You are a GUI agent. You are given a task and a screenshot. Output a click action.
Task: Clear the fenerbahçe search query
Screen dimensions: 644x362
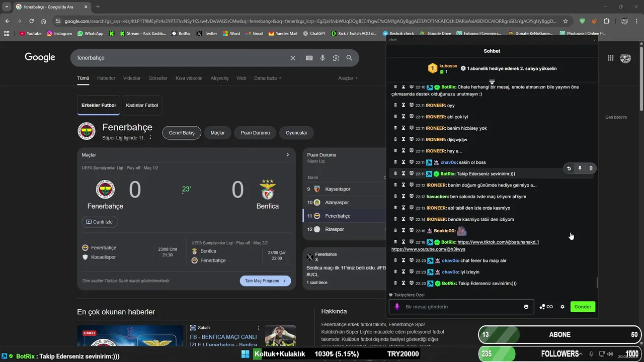click(293, 58)
